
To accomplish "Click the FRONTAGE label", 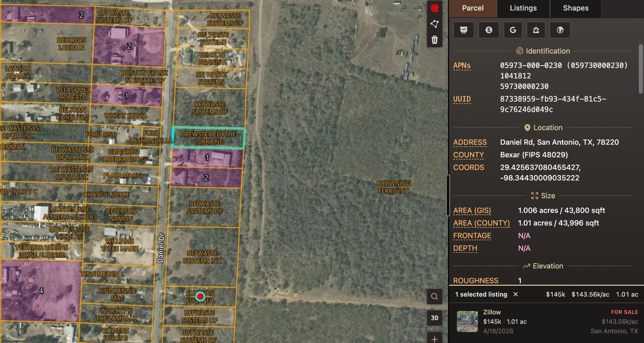I will pos(472,236).
